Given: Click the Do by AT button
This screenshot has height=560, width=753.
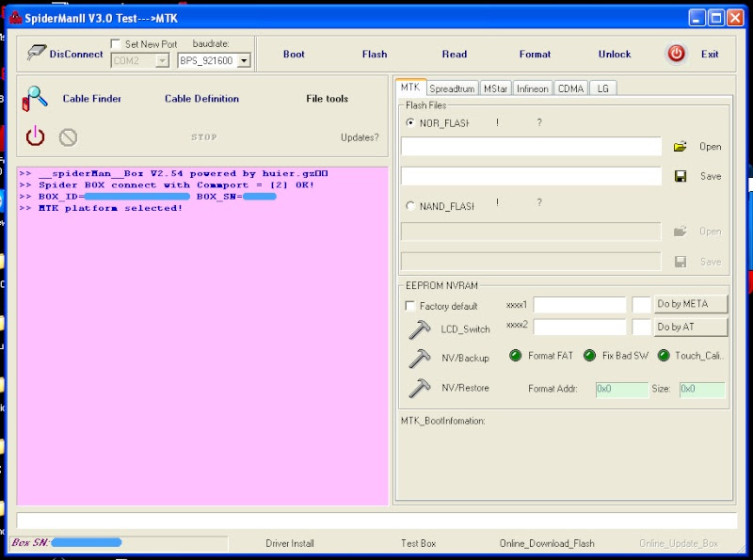Looking at the screenshot, I should [691, 328].
